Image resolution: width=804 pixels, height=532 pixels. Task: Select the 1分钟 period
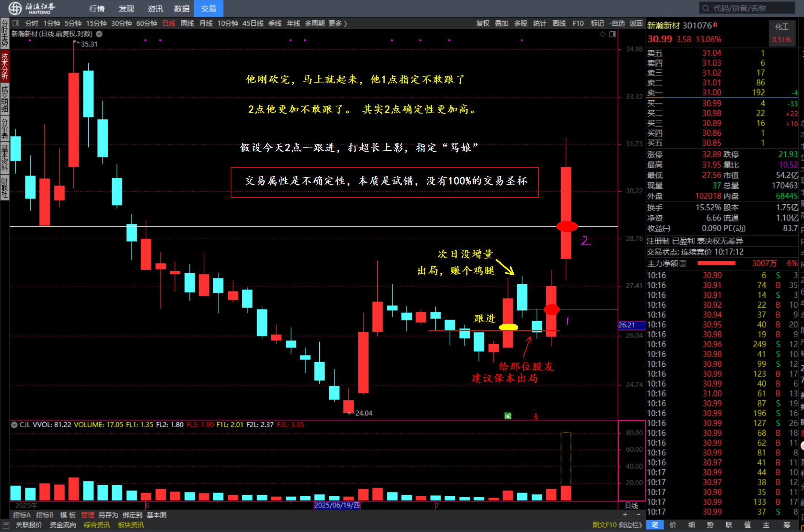52,23
